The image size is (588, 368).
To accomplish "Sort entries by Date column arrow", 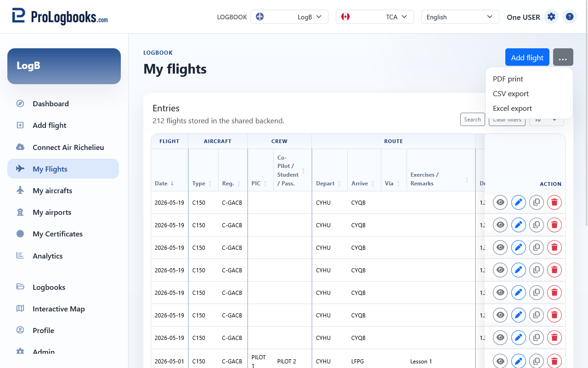I will point(172,183).
